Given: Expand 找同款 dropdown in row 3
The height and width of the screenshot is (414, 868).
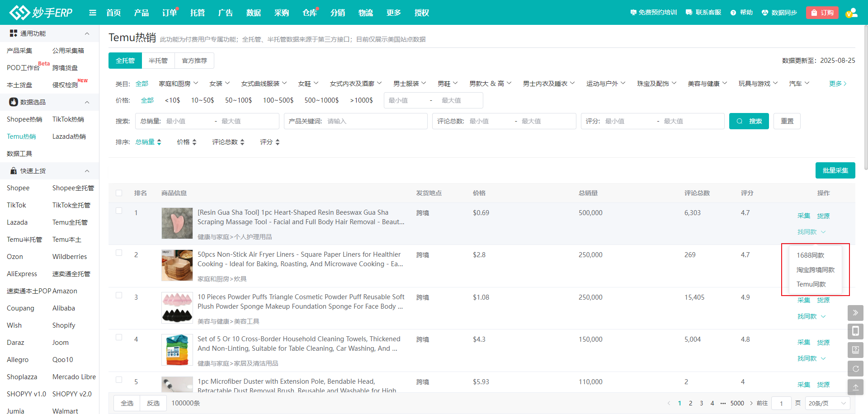Looking at the screenshot, I should click(x=811, y=316).
